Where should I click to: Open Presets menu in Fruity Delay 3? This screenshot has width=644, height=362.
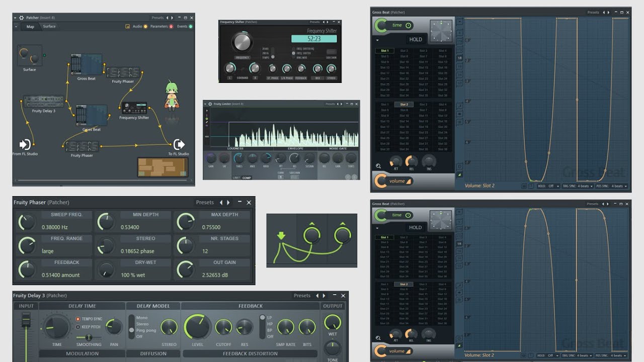click(302, 296)
